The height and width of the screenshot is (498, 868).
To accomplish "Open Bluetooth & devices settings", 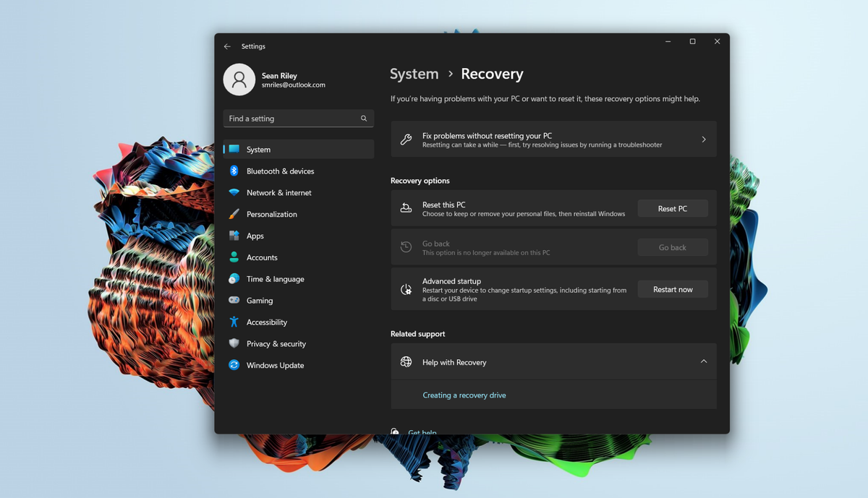I will (x=280, y=171).
